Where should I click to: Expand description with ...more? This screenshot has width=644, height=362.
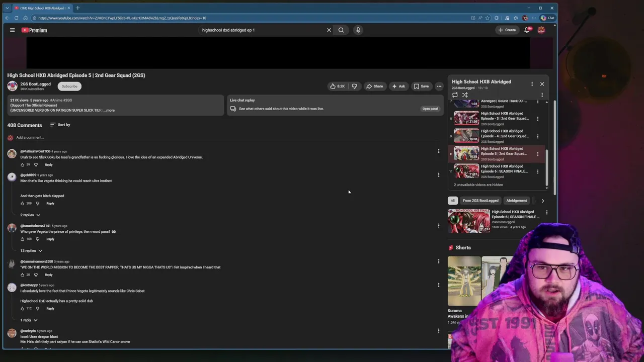coord(109,110)
